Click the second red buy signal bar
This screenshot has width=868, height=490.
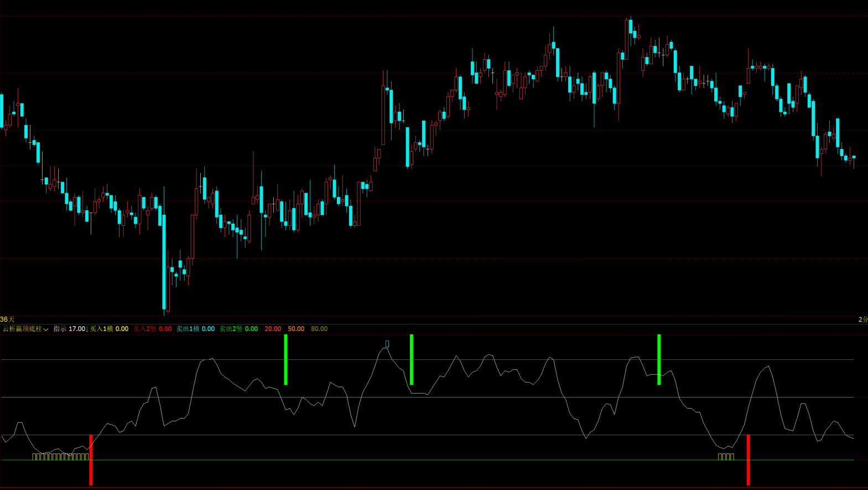click(748, 460)
